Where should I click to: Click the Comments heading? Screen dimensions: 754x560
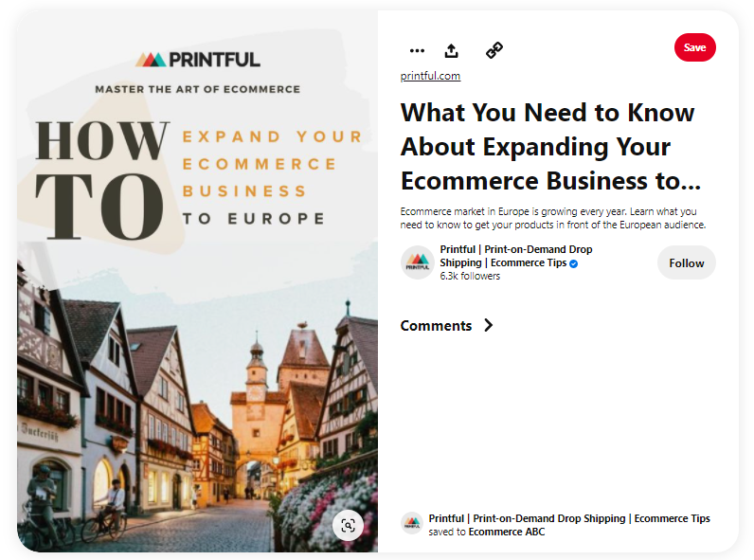coord(436,325)
